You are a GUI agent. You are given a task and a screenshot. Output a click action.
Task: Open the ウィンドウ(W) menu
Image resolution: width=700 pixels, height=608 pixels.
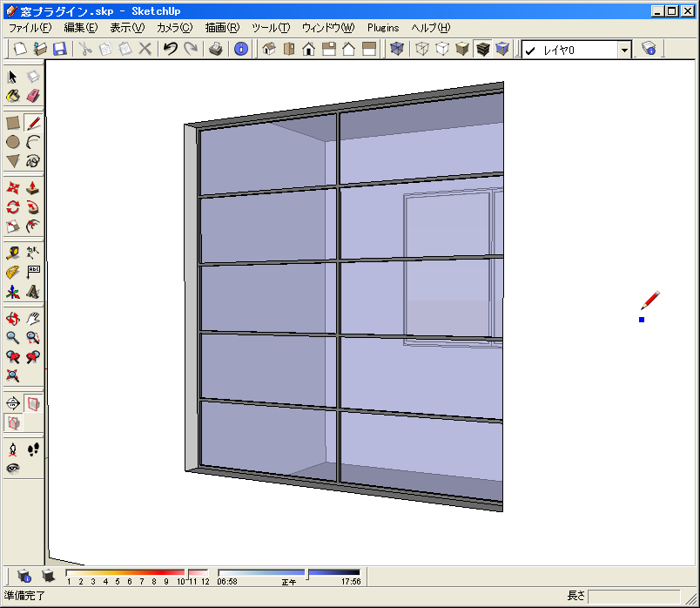pos(328,28)
